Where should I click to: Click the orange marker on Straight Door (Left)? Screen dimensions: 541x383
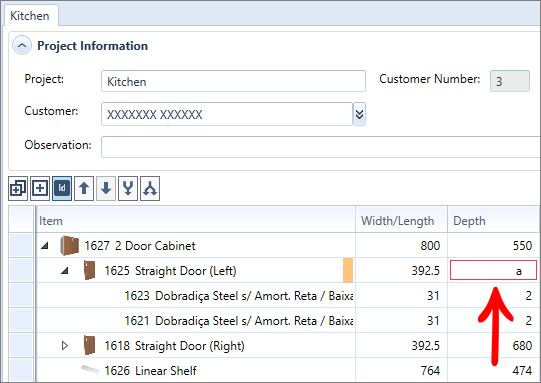tap(348, 271)
